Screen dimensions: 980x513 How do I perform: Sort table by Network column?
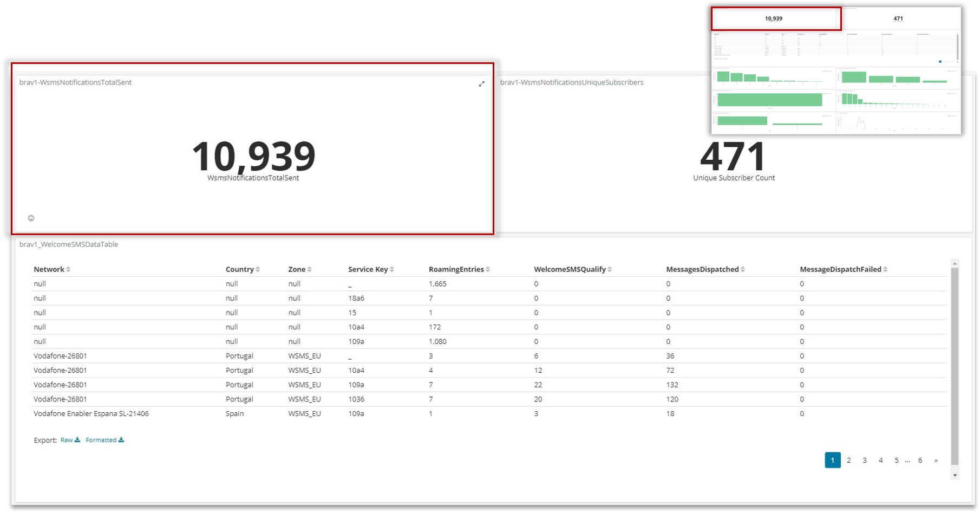[52, 269]
